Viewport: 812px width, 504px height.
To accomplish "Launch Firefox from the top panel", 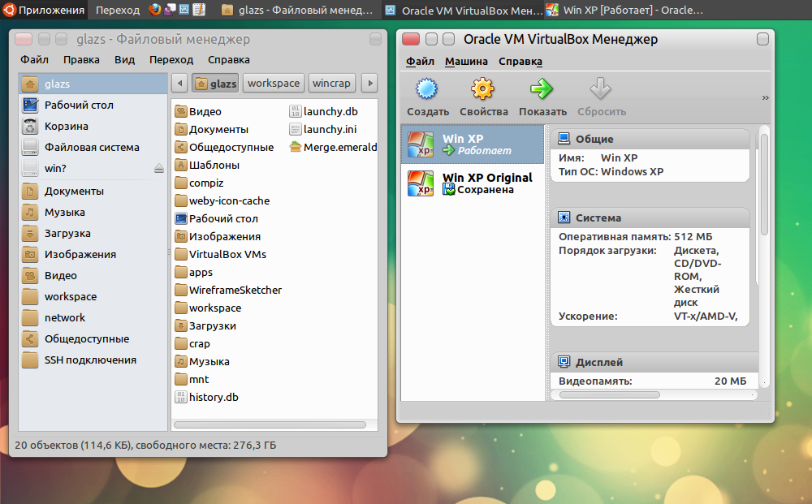I will pos(154,9).
